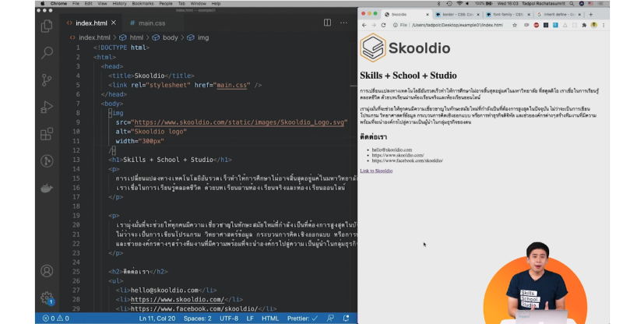
Task: Open the main.css link in code
Action: click(x=231, y=85)
